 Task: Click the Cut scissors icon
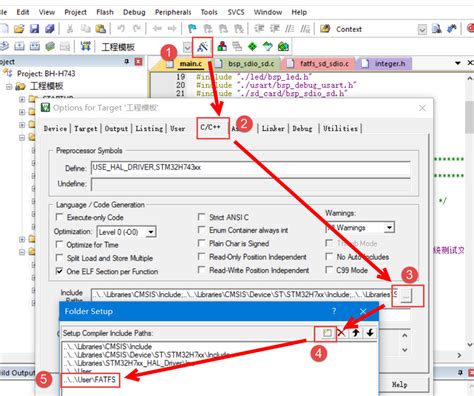tap(70, 29)
